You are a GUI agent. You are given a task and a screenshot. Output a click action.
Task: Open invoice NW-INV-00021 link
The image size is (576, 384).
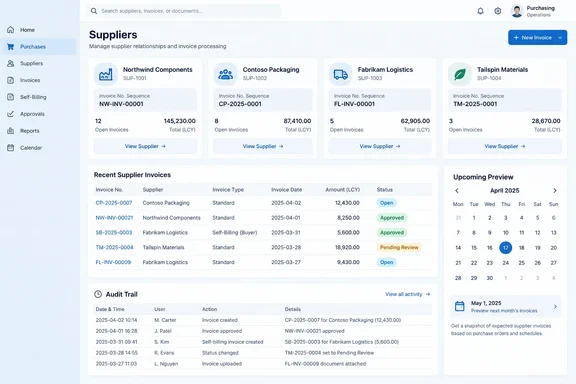pyautogui.click(x=114, y=218)
